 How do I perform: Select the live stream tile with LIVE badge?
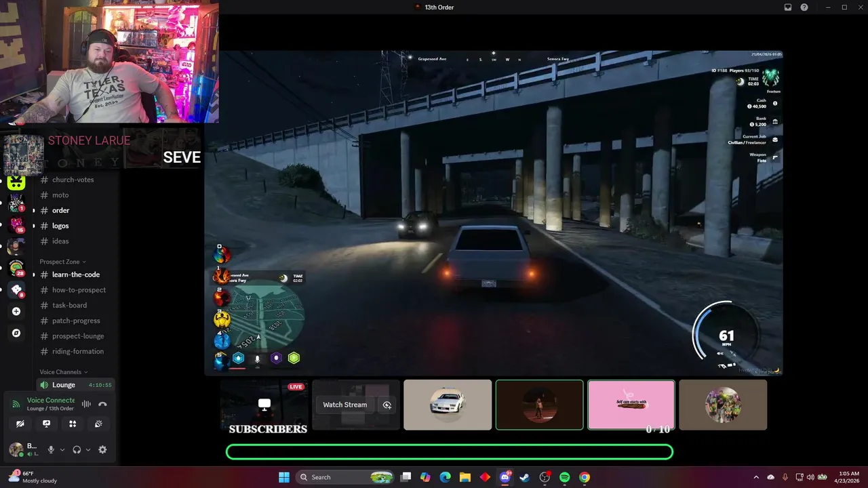point(264,405)
